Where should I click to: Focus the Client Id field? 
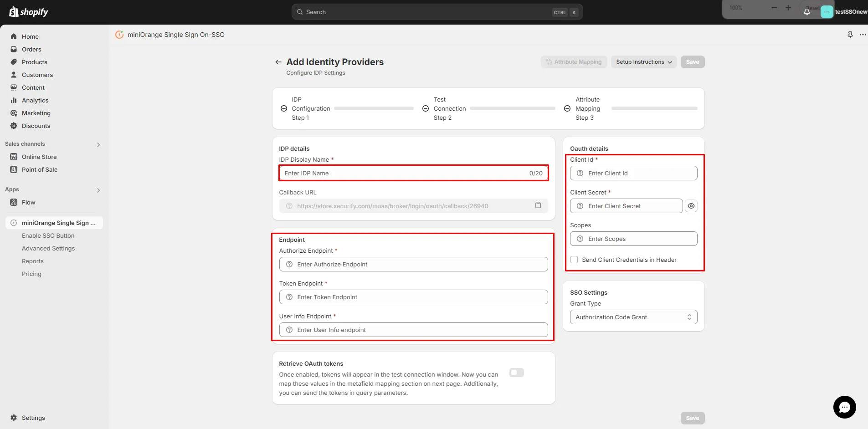[x=634, y=173]
